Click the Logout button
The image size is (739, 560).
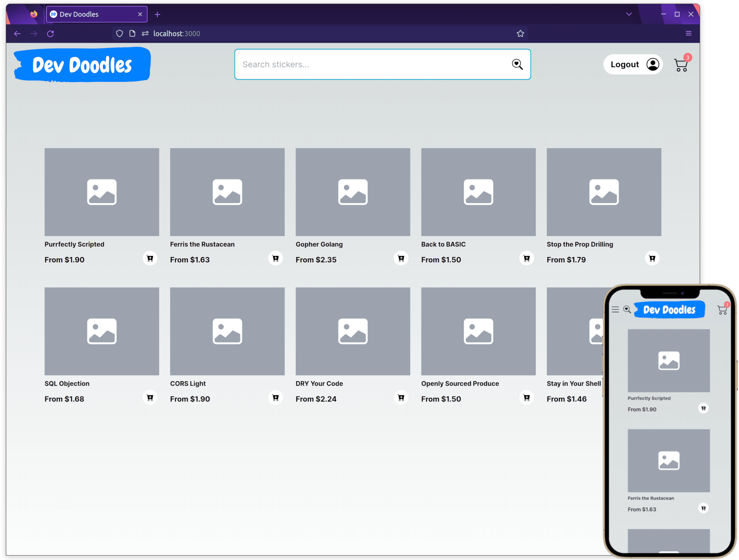tap(624, 64)
